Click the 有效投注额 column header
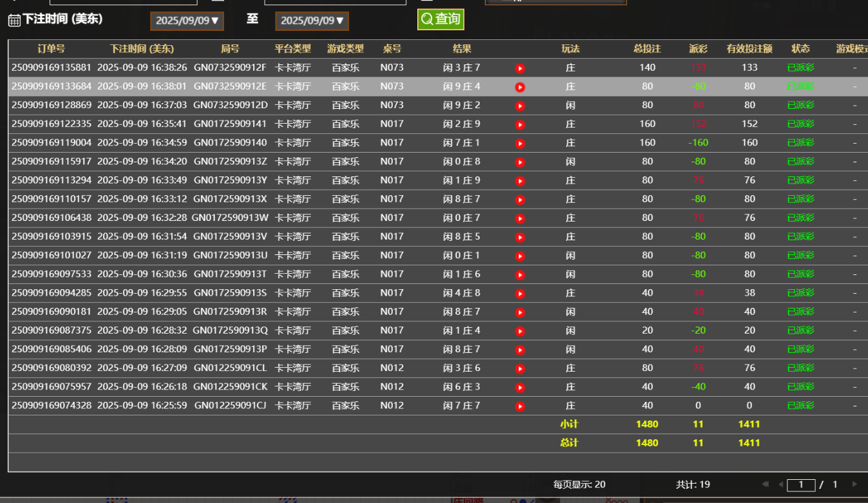Viewport: 868px width, 503px height. click(750, 49)
